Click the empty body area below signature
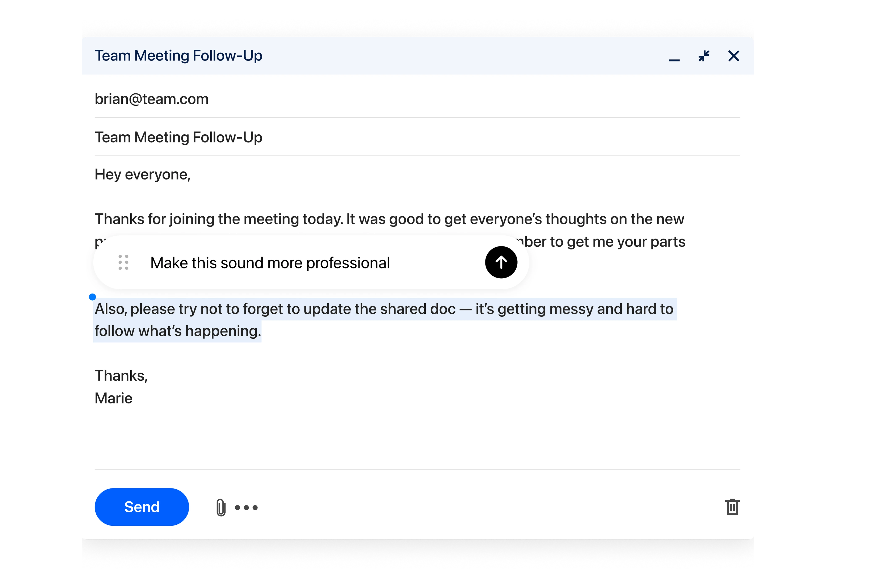This screenshot has width=880, height=588. pyautogui.click(x=413, y=439)
